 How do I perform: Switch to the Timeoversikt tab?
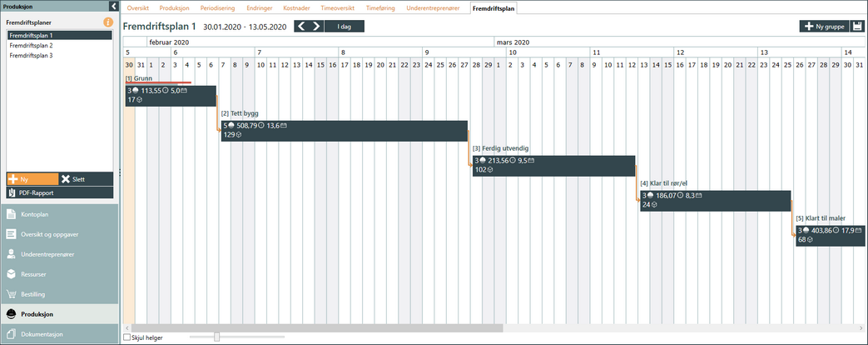tap(338, 7)
